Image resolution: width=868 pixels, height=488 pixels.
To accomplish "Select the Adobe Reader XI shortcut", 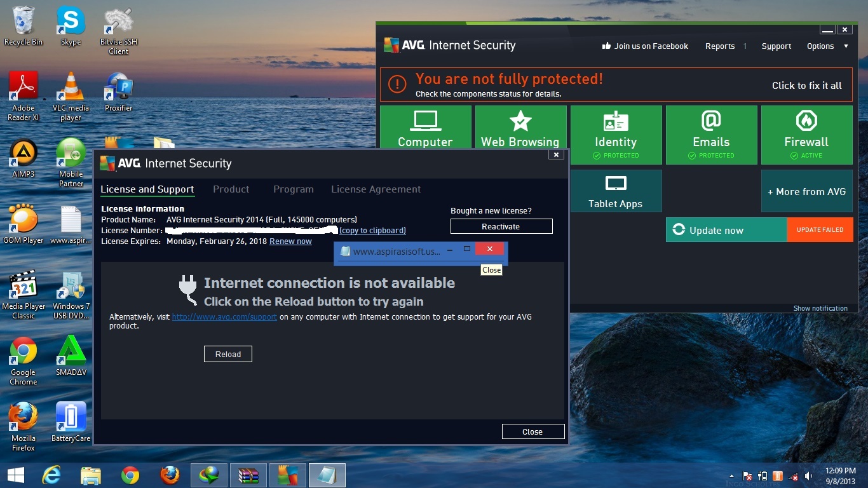I will [24, 97].
